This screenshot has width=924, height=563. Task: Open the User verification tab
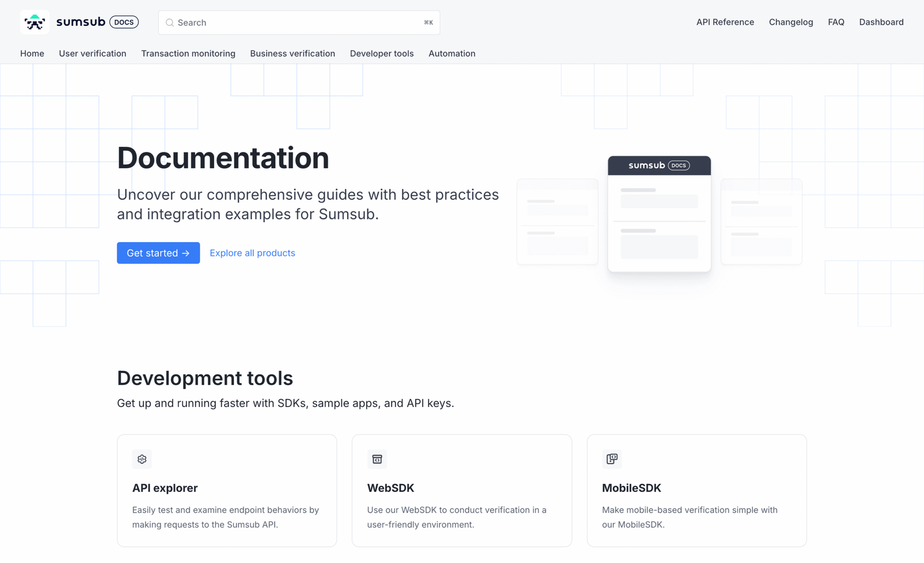tap(92, 54)
